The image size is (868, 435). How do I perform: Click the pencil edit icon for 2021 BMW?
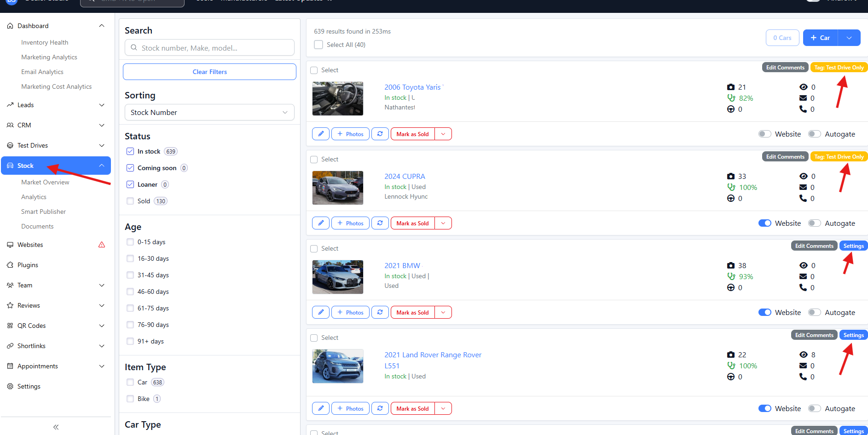coord(321,312)
